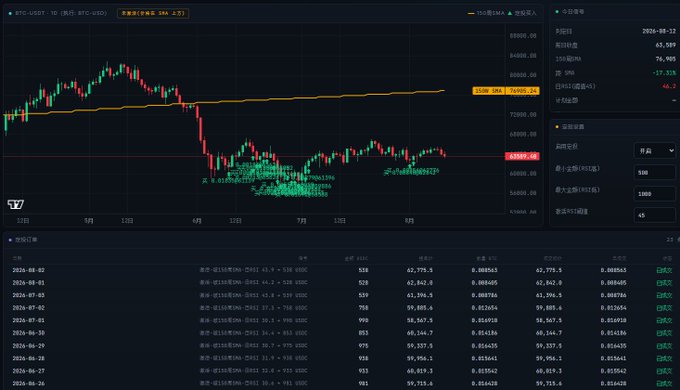The height and width of the screenshot is (390, 680).
Task: Open the dynamic amount dropdown in the settings panel
Action: tap(654, 151)
